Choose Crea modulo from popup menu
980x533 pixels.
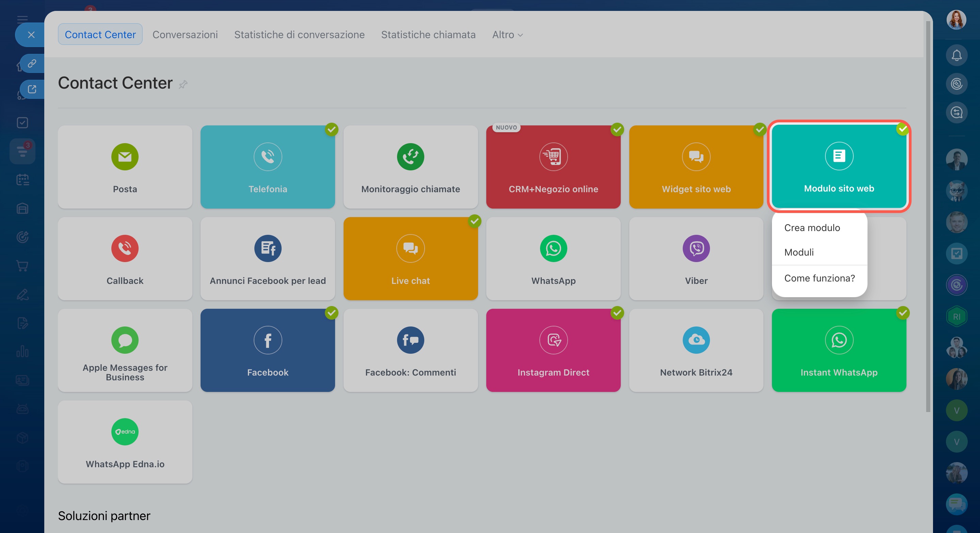tap(812, 228)
